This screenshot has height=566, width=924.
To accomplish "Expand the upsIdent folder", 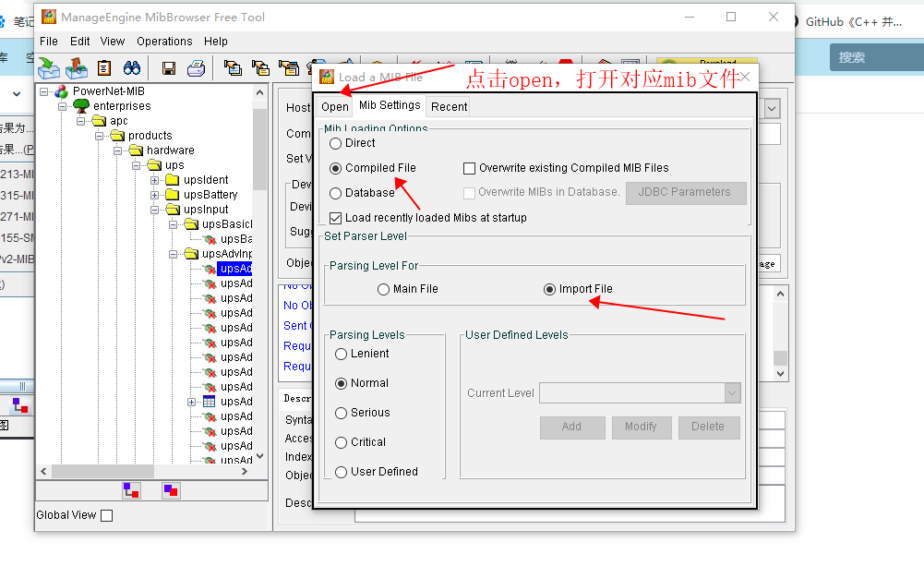I will click(154, 180).
